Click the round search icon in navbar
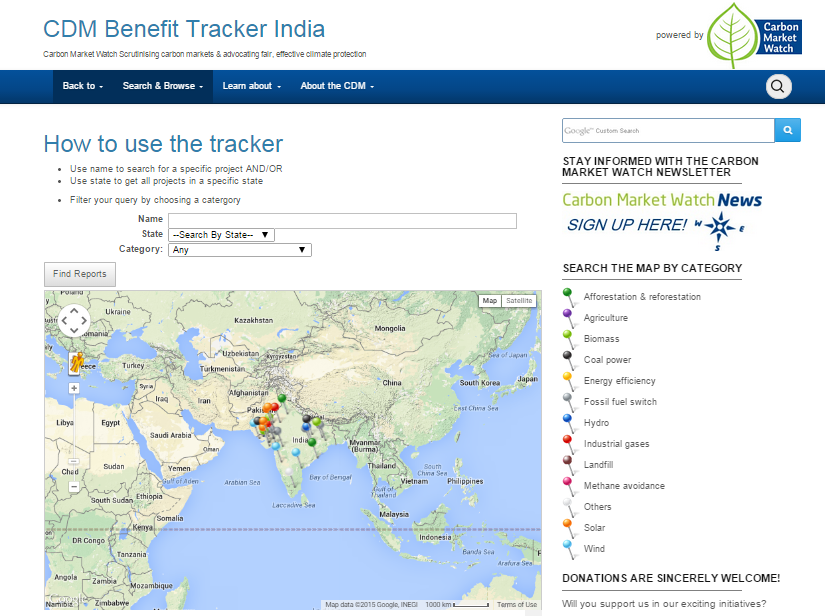 pos(778,86)
